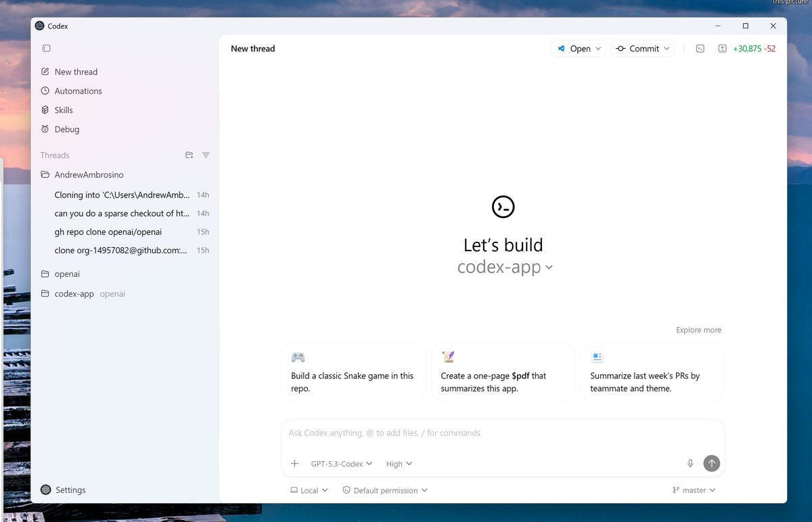Click the new folder icon beside Threads
Viewport: 812px width, 522px height.
tap(189, 155)
